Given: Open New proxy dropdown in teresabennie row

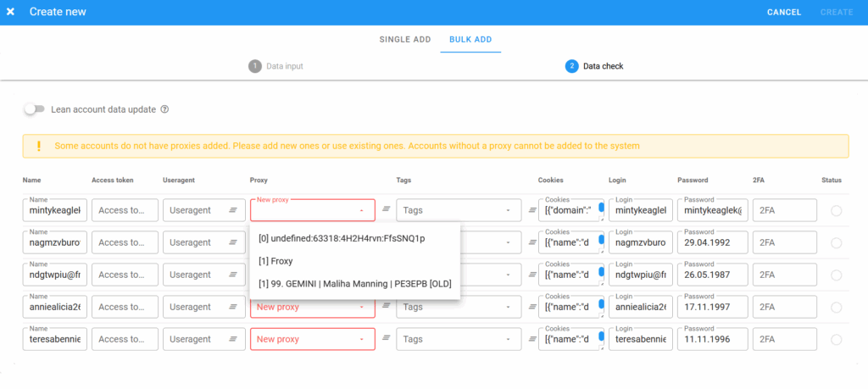Looking at the screenshot, I should coord(313,339).
